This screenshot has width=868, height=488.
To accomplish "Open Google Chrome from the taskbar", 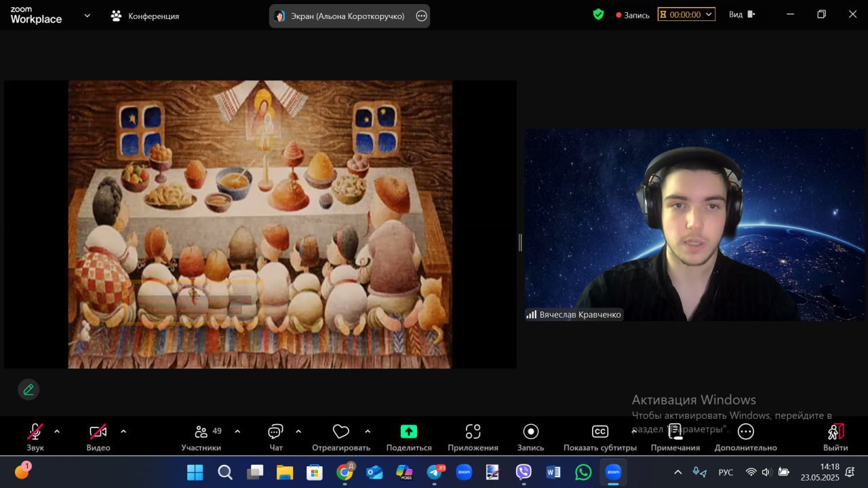I will 344,472.
